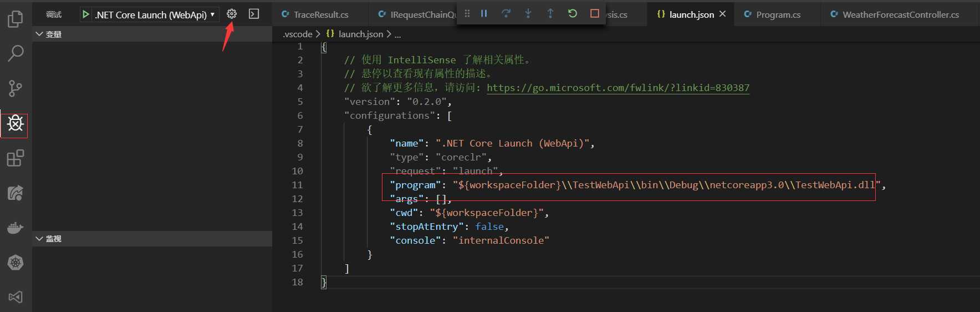The image size is (980, 312).
Task: Click .vscode in the breadcrumb path
Action: (298, 34)
